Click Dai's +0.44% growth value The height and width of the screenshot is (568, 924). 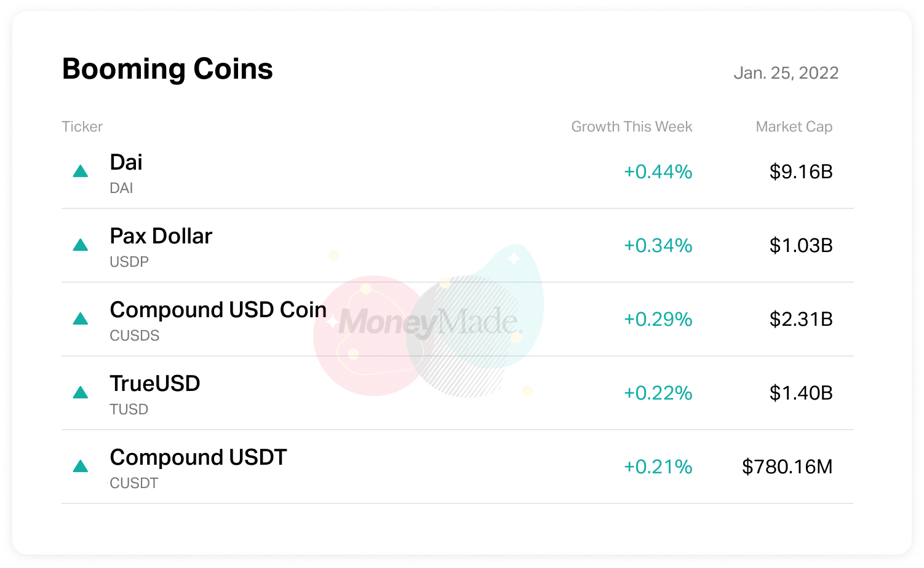point(658,172)
